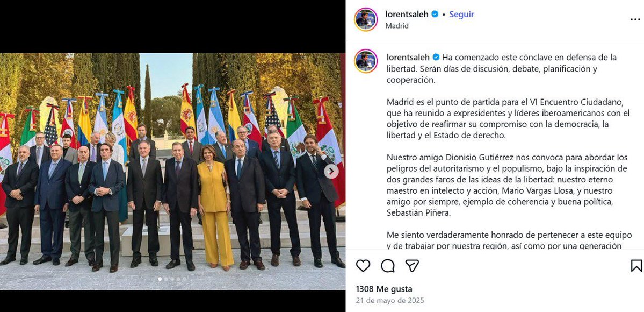Select the first carousel indicator dot
The width and height of the screenshot is (644, 312).
(x=160, y=279)
